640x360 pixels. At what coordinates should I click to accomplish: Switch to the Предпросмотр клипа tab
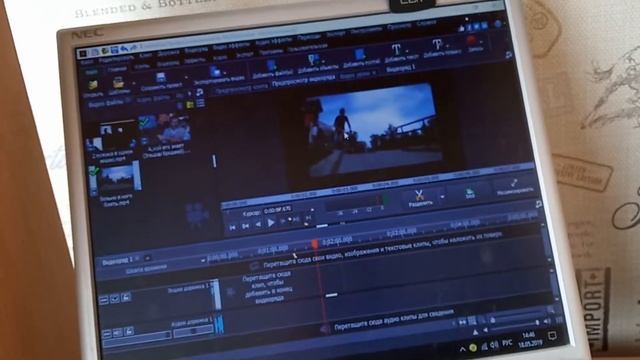tap(241, 90)
